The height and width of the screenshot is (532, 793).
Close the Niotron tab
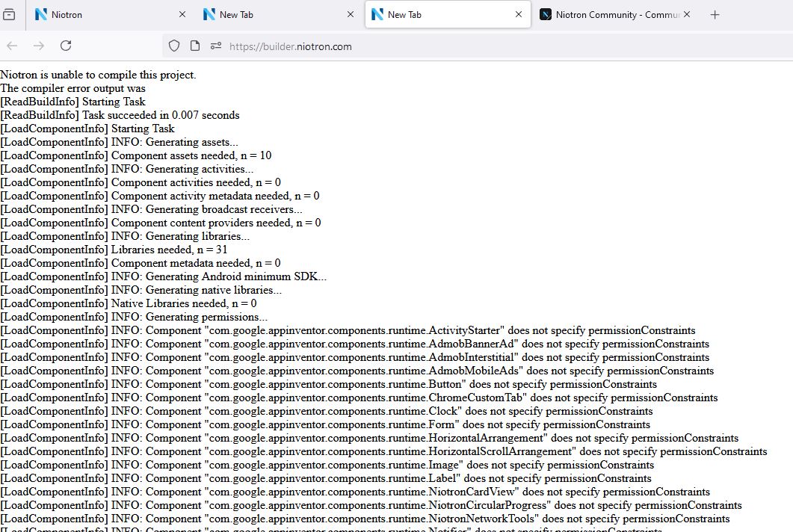(x=182, y=15)
